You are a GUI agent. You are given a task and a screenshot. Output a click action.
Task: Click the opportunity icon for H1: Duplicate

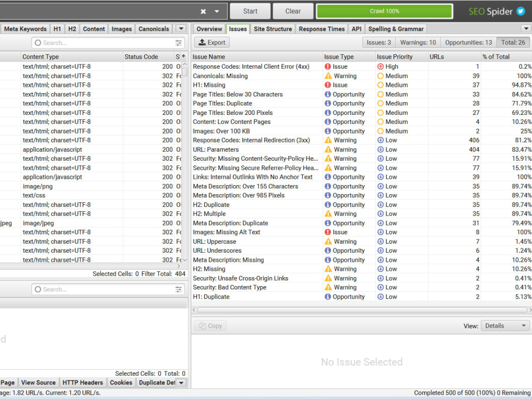coord(328,296)
